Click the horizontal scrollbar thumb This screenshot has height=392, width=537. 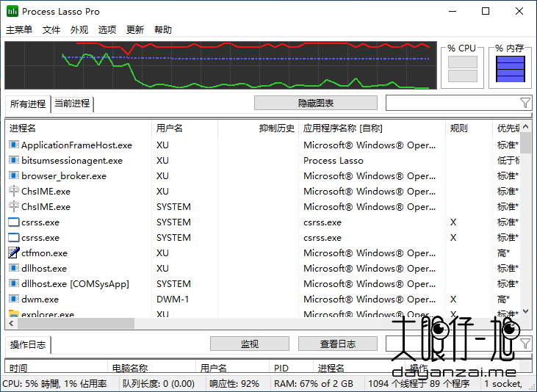click(76, 323)
